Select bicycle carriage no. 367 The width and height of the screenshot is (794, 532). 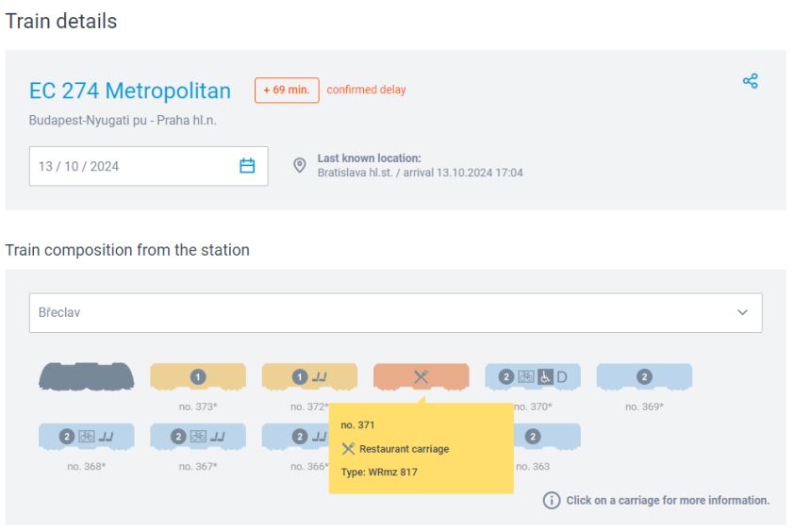pyautogui.click(x=197, y=436)
